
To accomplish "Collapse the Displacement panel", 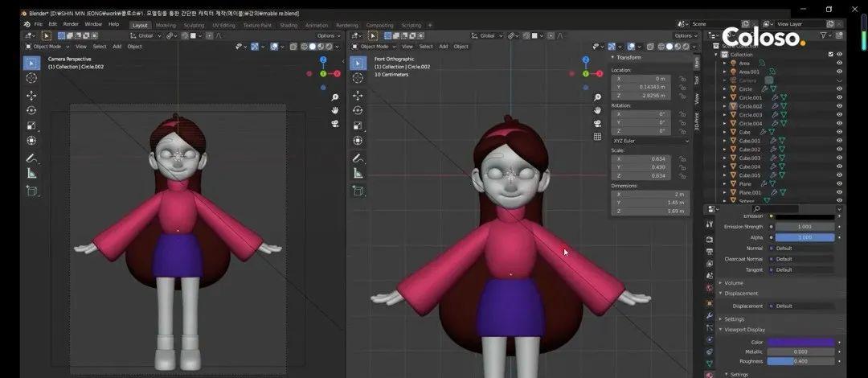I will click(x=741, y=294).
